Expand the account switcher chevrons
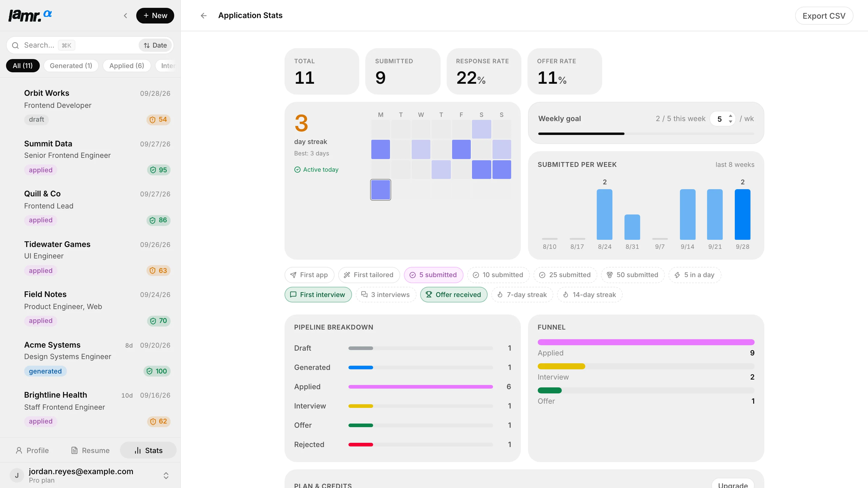The width and height of the screenshot is (868, 488). point(166,476)
